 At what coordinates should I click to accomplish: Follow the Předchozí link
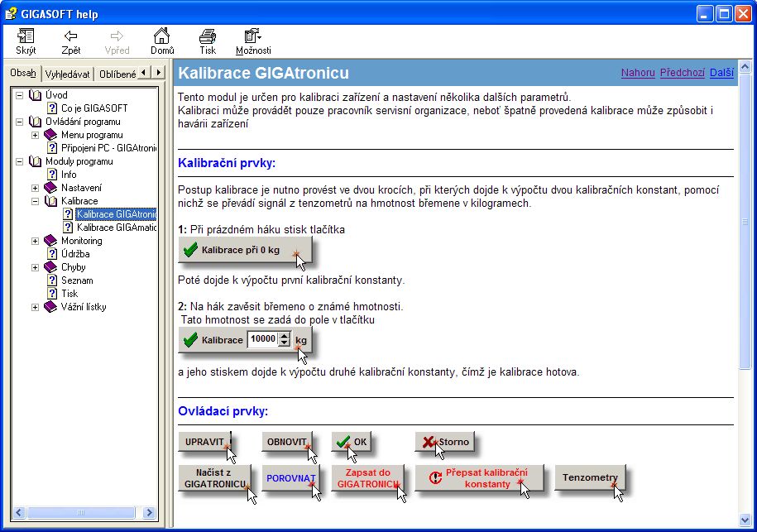pos(682,73)
